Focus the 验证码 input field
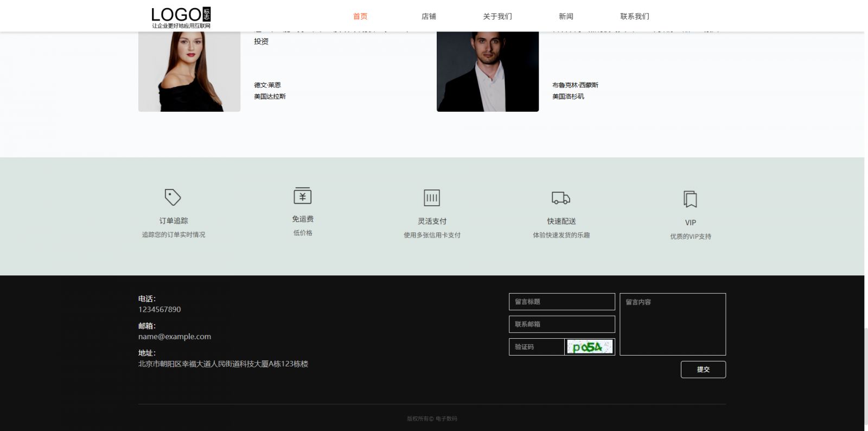 (x=537, y=347)
